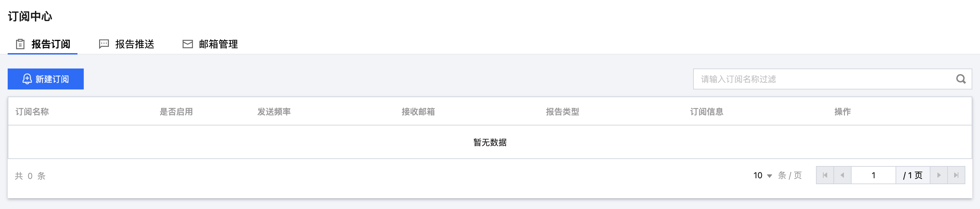
Task: Click the 订阅名称 column header
Action: pyautogui.click(x=32, y=111)
